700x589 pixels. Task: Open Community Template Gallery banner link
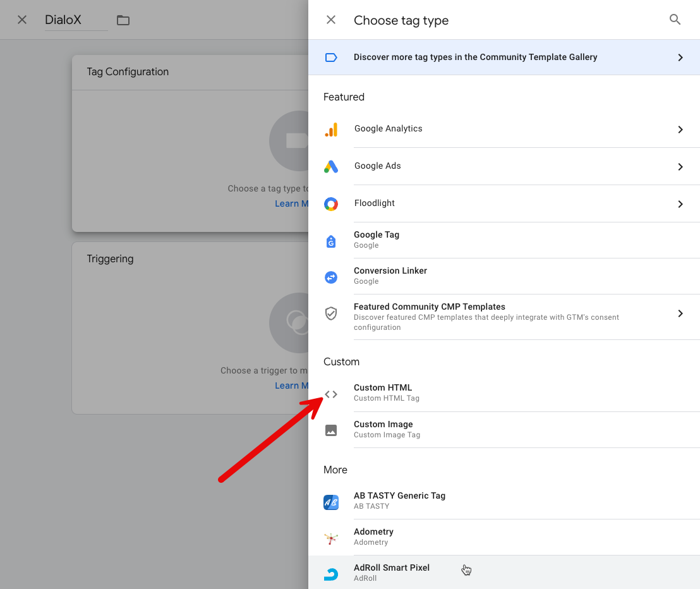point(475,58)
